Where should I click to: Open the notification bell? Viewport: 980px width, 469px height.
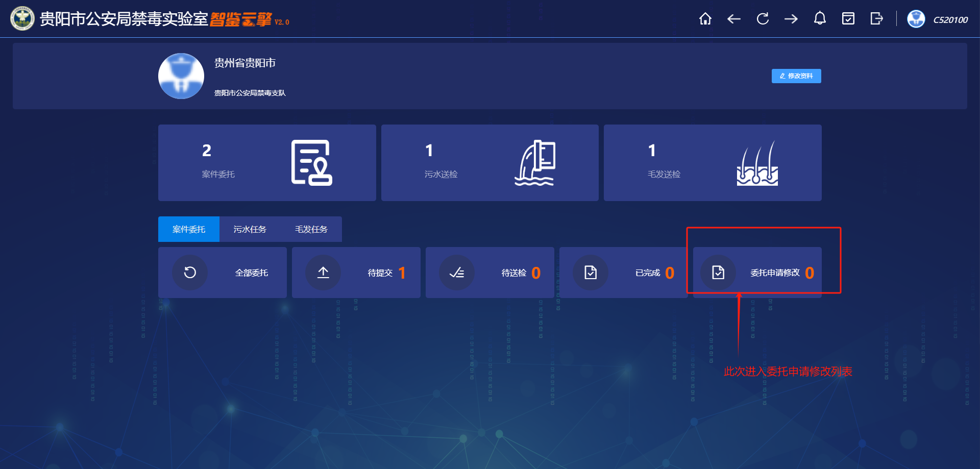click(820, 19)
